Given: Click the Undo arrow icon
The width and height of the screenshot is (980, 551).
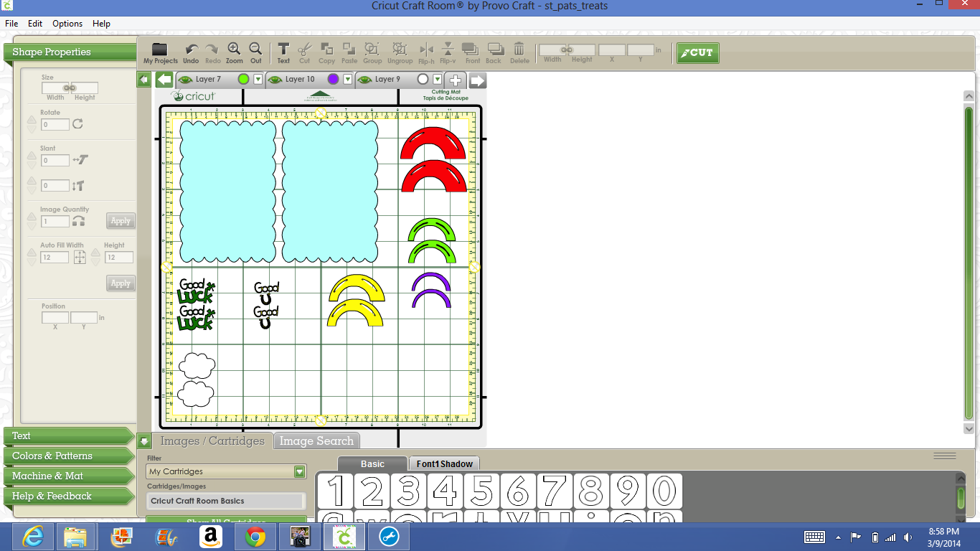Looking at the screenshot, I should point(192,49).
